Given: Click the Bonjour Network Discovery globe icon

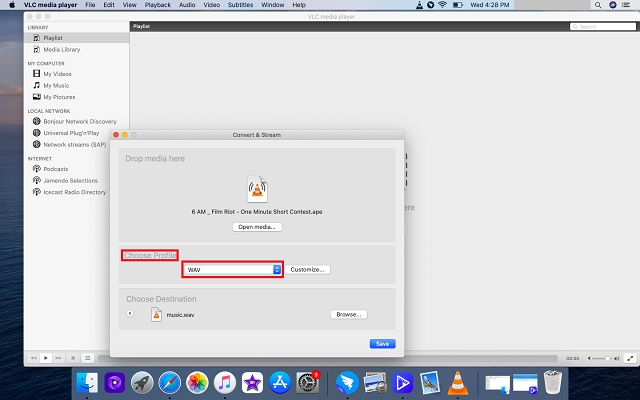Looking at the screenshot, I should point(36,121).
